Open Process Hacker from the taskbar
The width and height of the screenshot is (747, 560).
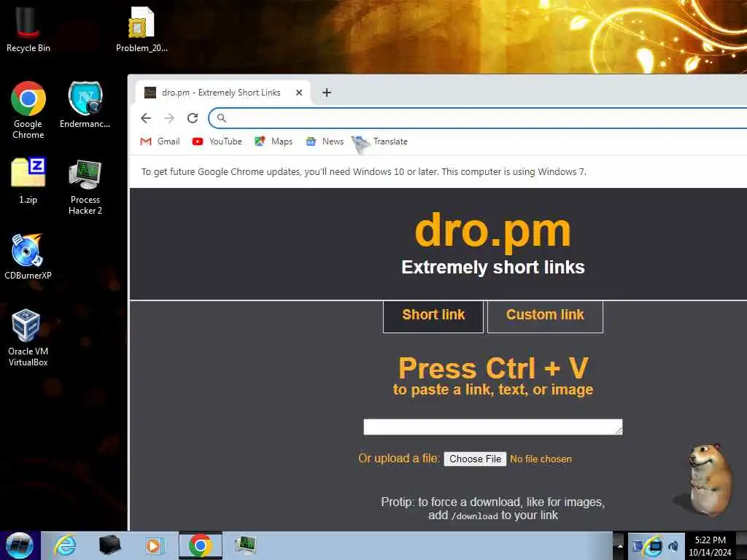[245, 545]
